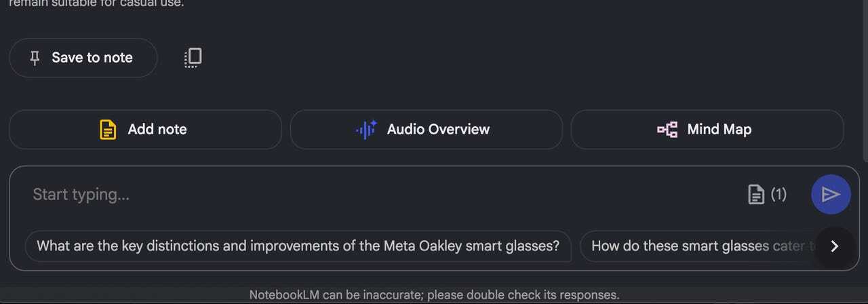Screen dimensions: 868x304
Task: Send the message with the blue arrow button
Action: point(831,195)
